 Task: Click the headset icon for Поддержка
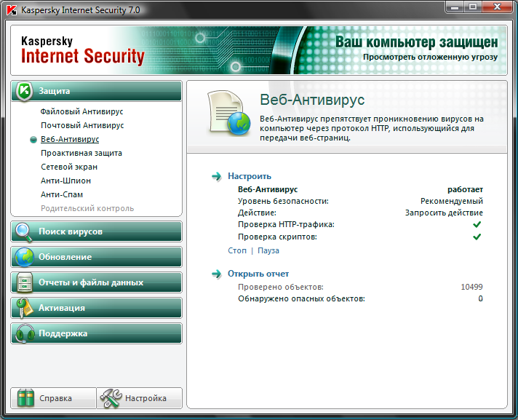click(x=24, y=333)
